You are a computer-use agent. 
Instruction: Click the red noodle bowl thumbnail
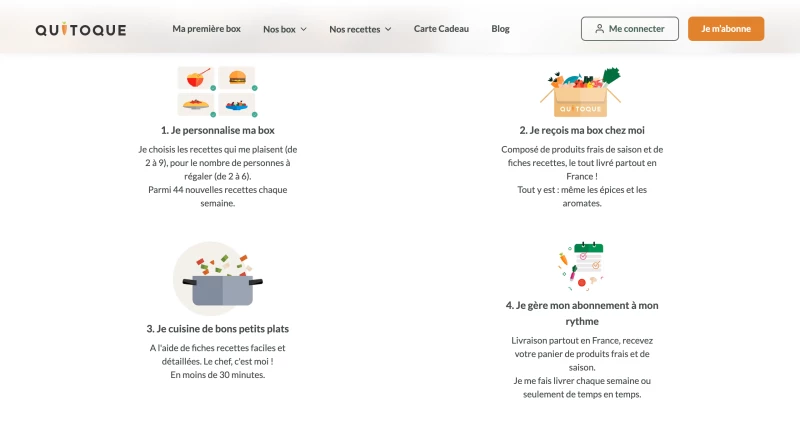[196, 78]
